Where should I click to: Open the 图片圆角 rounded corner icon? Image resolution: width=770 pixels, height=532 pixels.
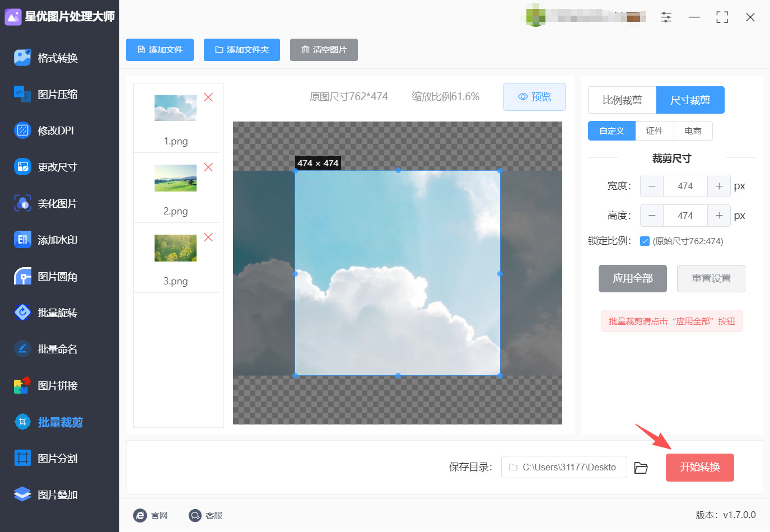tap(22, 276)
